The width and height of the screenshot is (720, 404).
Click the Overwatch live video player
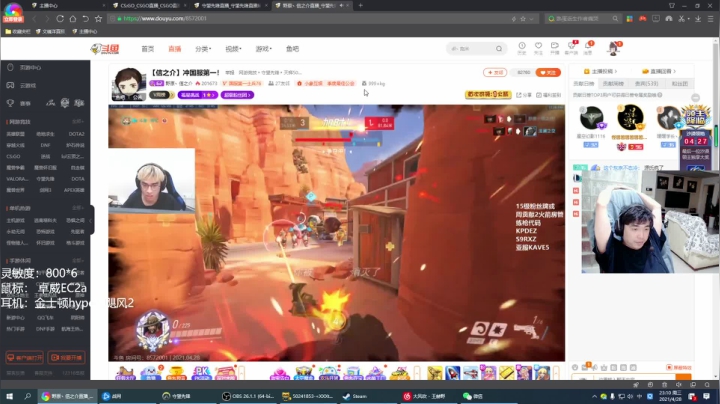(336, 233)
